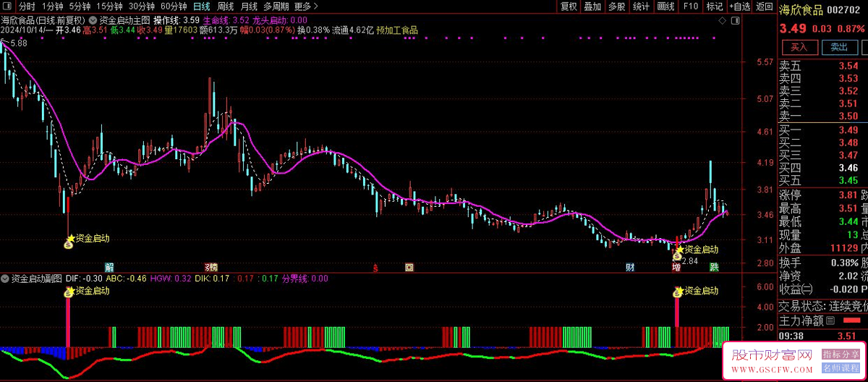
Task: Click the 主力净额 list icon
Action: tap(830, 321)
